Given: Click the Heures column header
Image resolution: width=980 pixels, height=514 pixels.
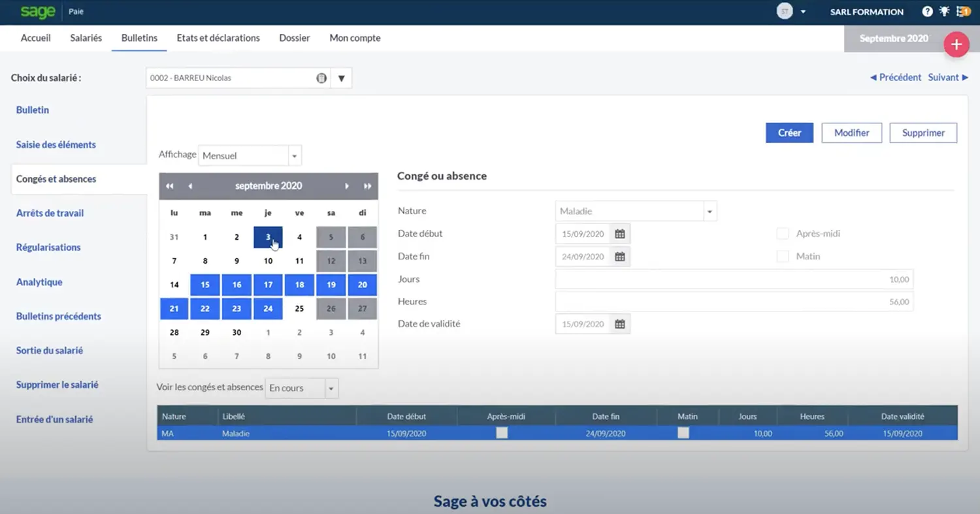Looking at the screenshot, I should point(813,416).
